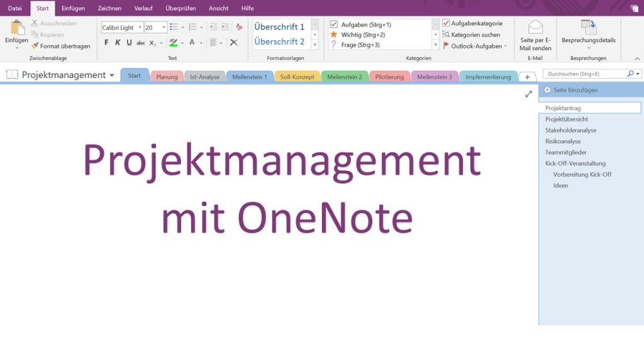644x362 pixels.
Task: Click the Einfügen paste icon
Action: tap(16, 27)
